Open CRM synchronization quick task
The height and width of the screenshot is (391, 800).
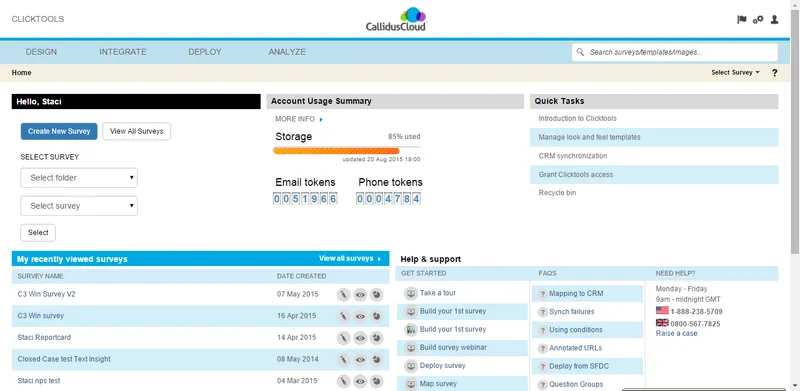[x=573, y=156]
